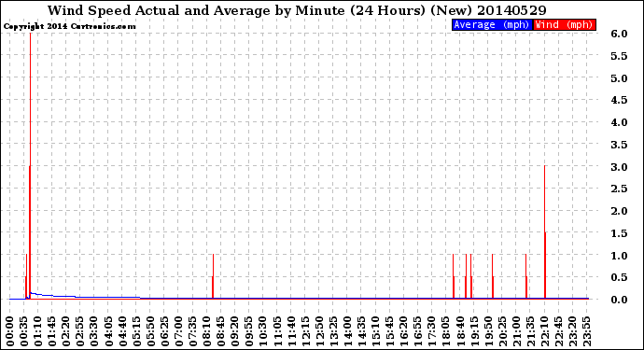
Task: Click the 18:40 time label
Action: pos(460,331)
